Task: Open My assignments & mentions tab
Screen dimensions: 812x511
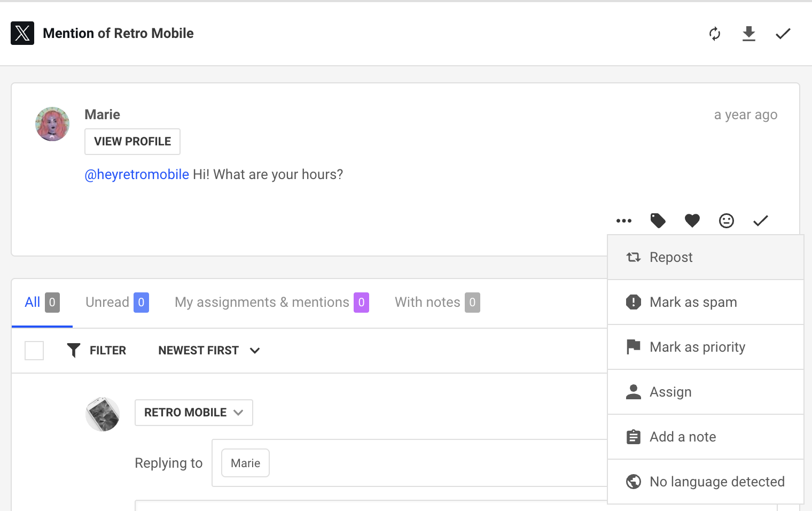Action: pyautogui.click(x=272, y=303)
